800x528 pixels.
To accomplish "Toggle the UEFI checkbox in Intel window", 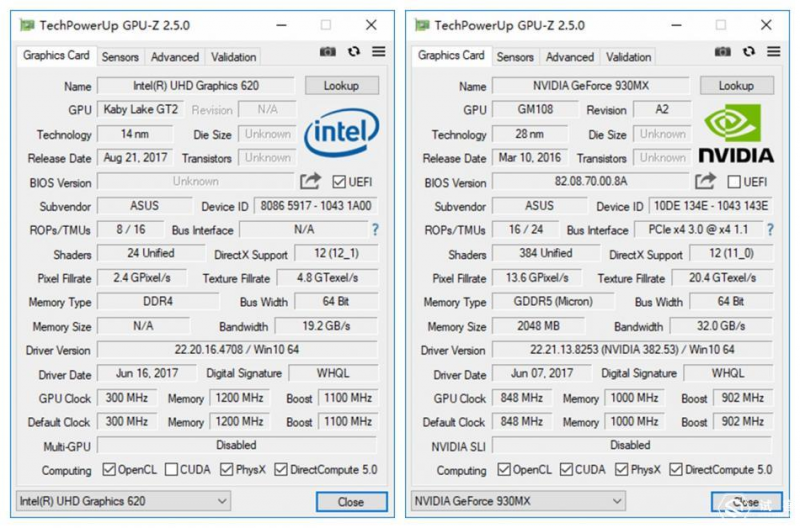I will (x=339, y=182).
